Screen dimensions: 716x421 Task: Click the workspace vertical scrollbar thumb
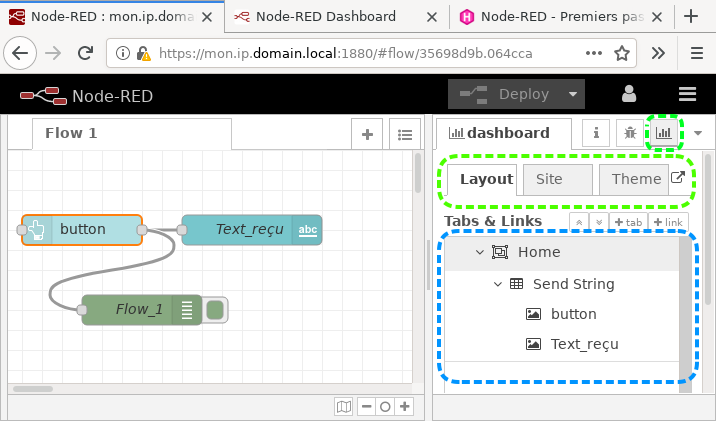(x=418, y=173)
